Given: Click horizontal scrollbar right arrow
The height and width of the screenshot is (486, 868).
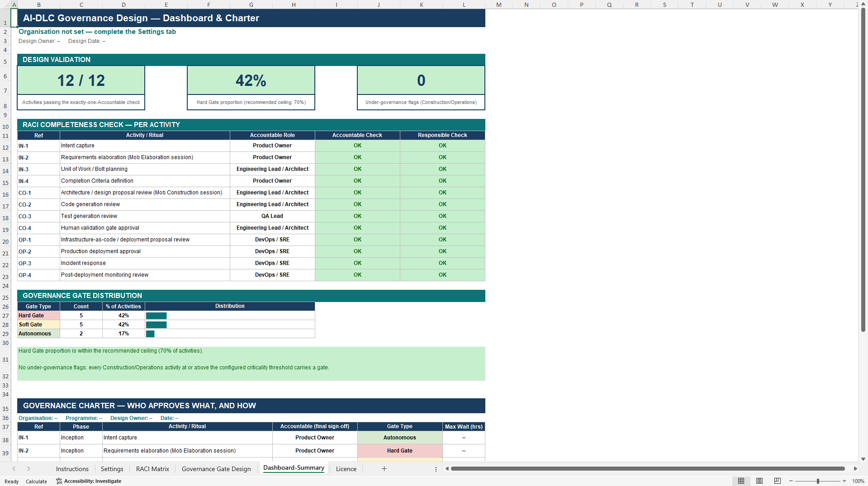Looking at the screenshot, I should 855,469.
